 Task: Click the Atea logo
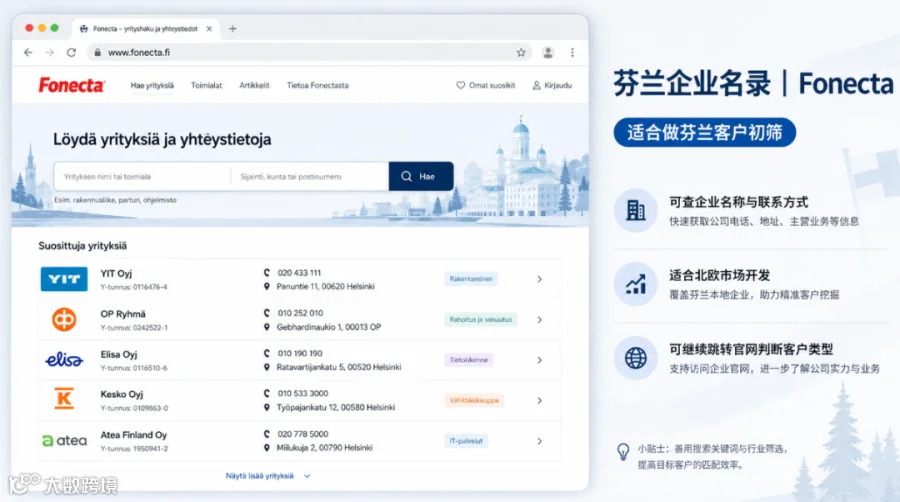(x=64, y=441)
